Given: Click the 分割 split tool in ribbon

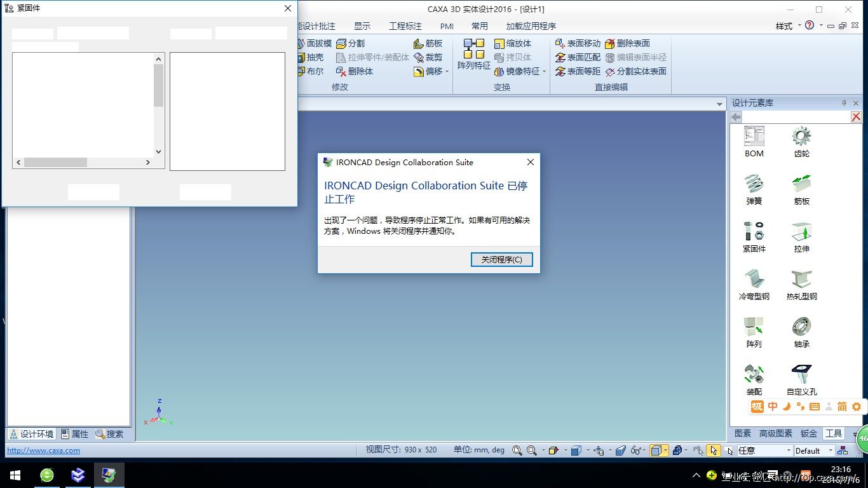Looking at the screenshot, I should [x=350, y=43].
